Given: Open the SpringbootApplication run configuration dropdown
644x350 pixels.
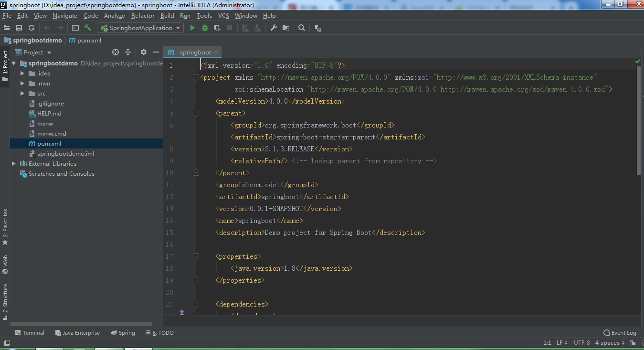Looking at the screenshot, I should pos(140,28).
